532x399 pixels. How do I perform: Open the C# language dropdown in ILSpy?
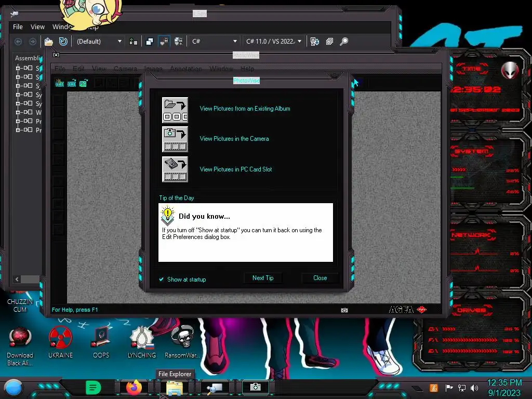click(x=214, y=42)
